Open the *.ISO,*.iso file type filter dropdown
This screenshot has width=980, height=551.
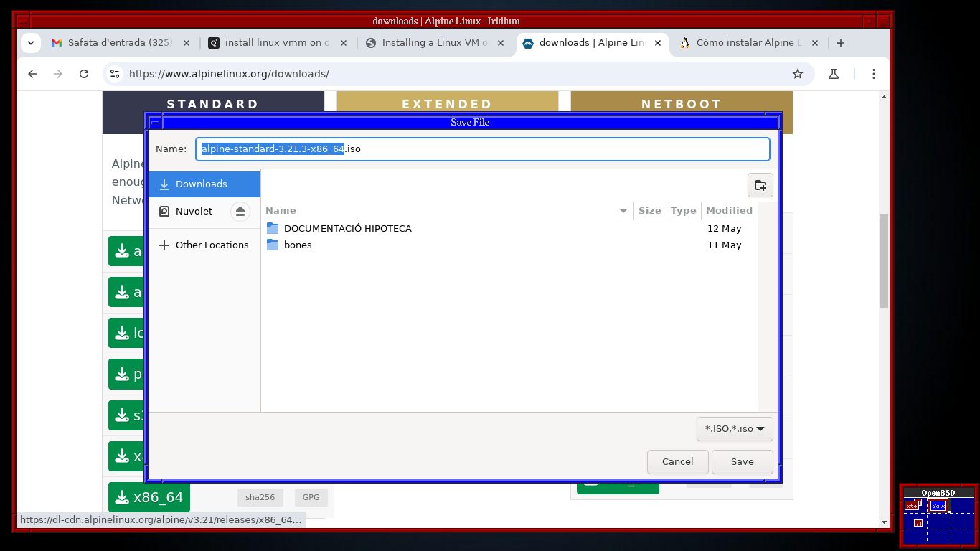735,428
